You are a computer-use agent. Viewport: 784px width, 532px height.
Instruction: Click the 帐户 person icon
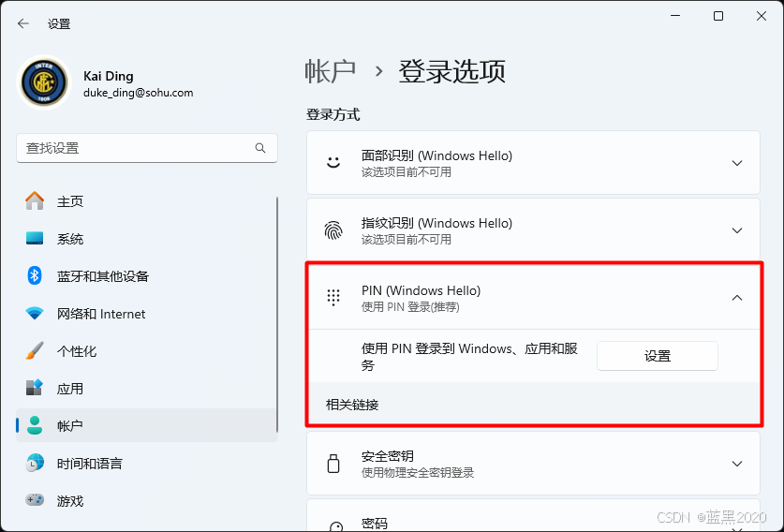tap(35, 425)
